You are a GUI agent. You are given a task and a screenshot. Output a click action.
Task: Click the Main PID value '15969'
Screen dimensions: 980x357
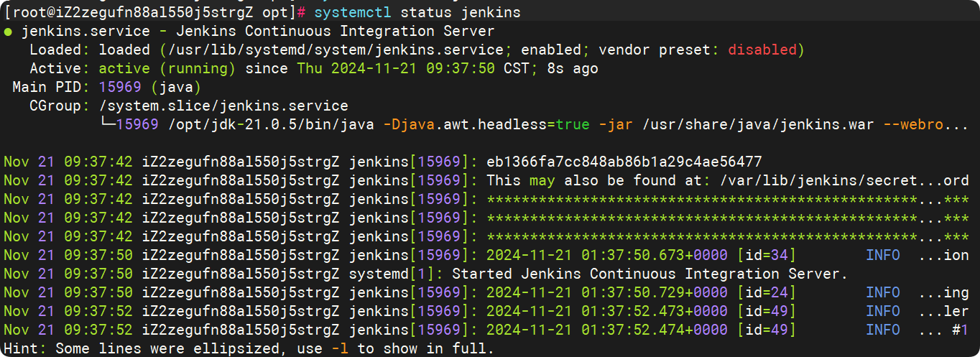(121, 88)
